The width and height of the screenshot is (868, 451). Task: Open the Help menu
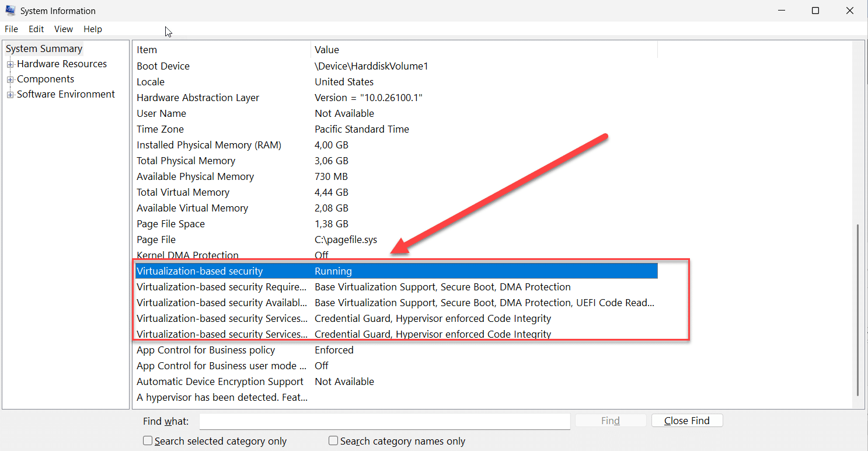[92, 29]
